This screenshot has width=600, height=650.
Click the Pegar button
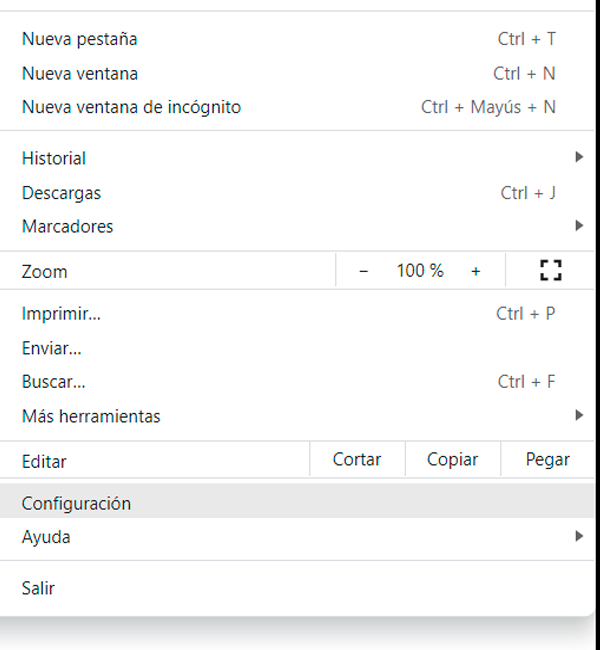[x=547, y=459]
